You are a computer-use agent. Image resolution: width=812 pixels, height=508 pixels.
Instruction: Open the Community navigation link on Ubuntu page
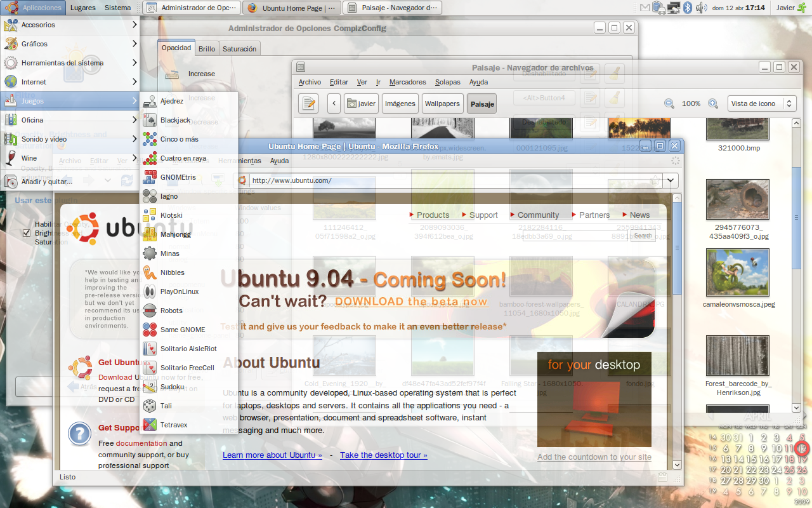pos(538,215)
